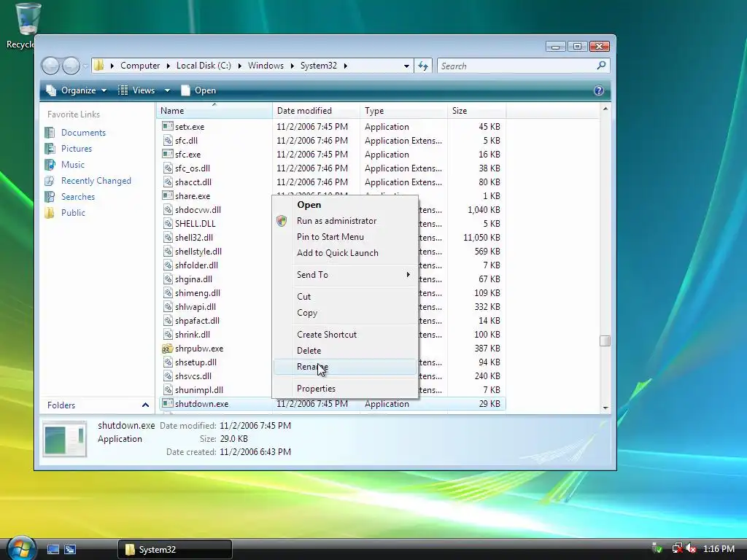
Task: Click the muted volume tray icon
Action: [x=691, y=548]
